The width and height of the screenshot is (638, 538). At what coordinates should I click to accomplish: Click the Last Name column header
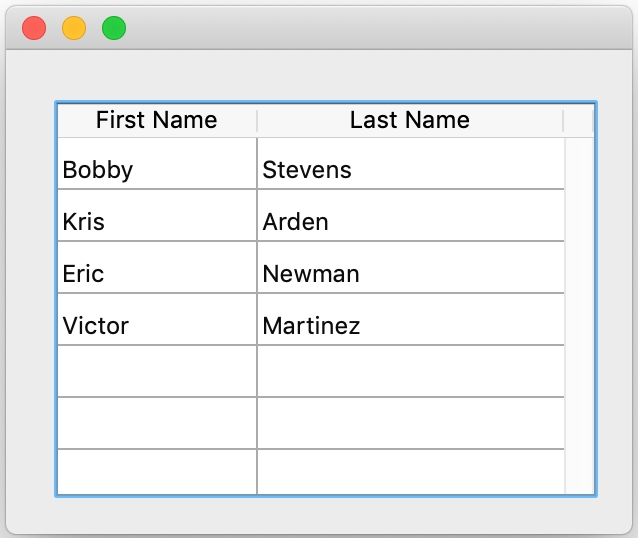[x=410, y=121]
